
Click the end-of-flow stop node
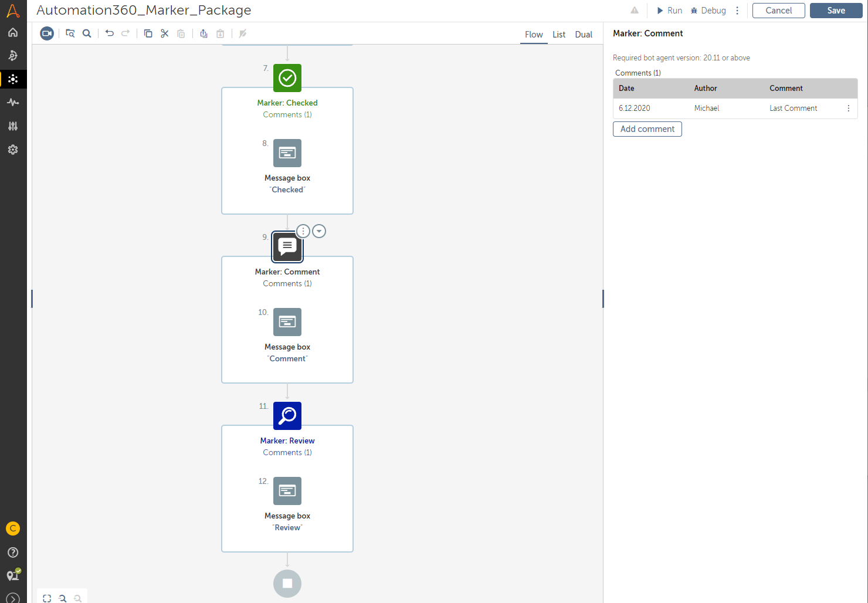(x=287, y=584)
